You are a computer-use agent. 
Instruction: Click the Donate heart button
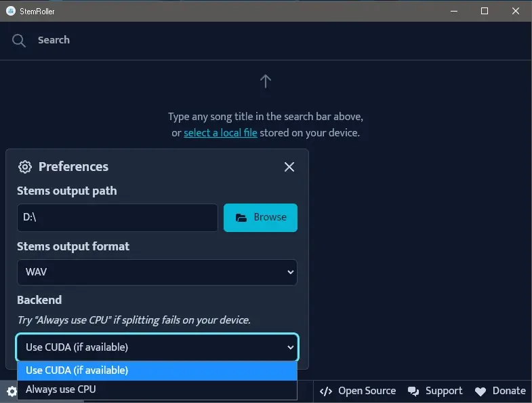[500, 391]
